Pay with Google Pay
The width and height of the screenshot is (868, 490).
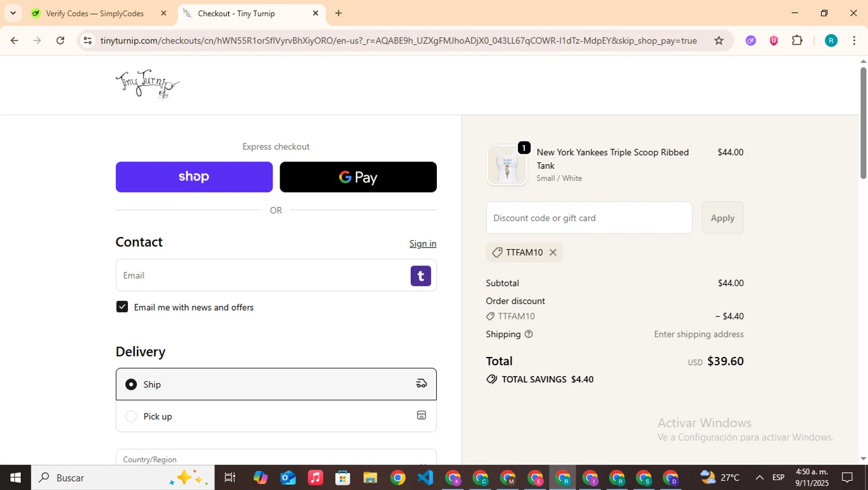[x=358, y=177]
